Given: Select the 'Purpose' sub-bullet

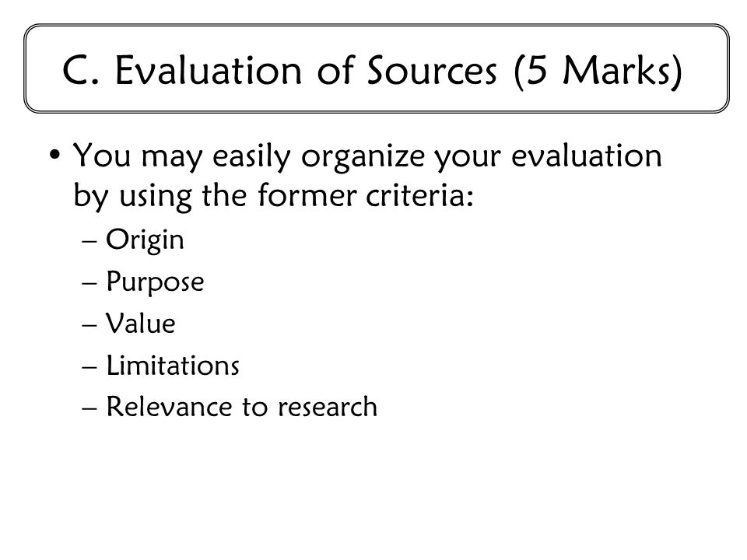Looking at the screenshot, I should tap(155, 282).
